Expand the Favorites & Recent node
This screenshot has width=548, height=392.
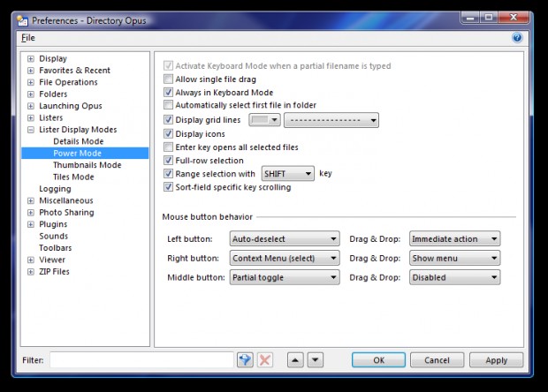[x=31, y=71]
